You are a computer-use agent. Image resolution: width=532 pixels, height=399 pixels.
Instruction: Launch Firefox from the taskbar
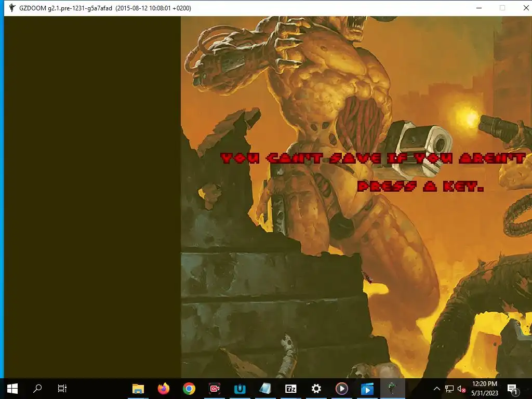click(x=164, y=389)
